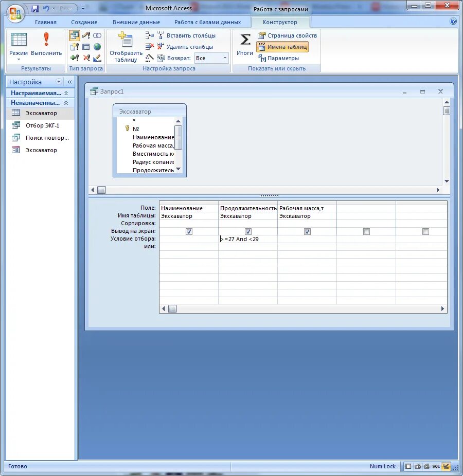Check display checkbox in fourth empty column
The image size is (463, 476).
366,232
